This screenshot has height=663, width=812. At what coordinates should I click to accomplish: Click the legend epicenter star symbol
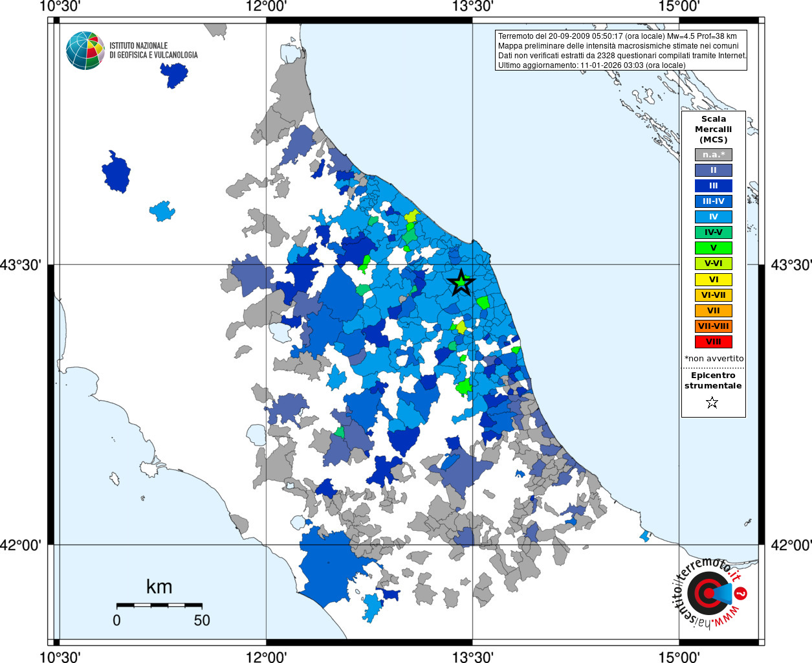(712, 403)
